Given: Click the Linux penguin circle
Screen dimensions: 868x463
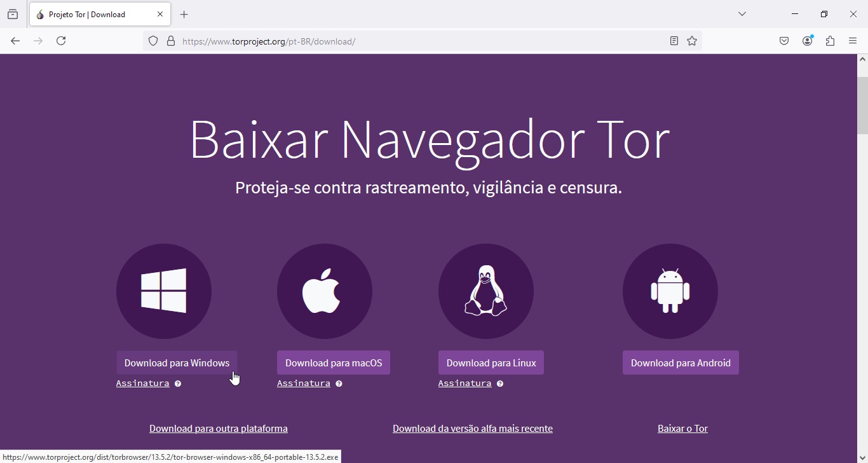Looking at the screenshot, I should coord(486,291).
